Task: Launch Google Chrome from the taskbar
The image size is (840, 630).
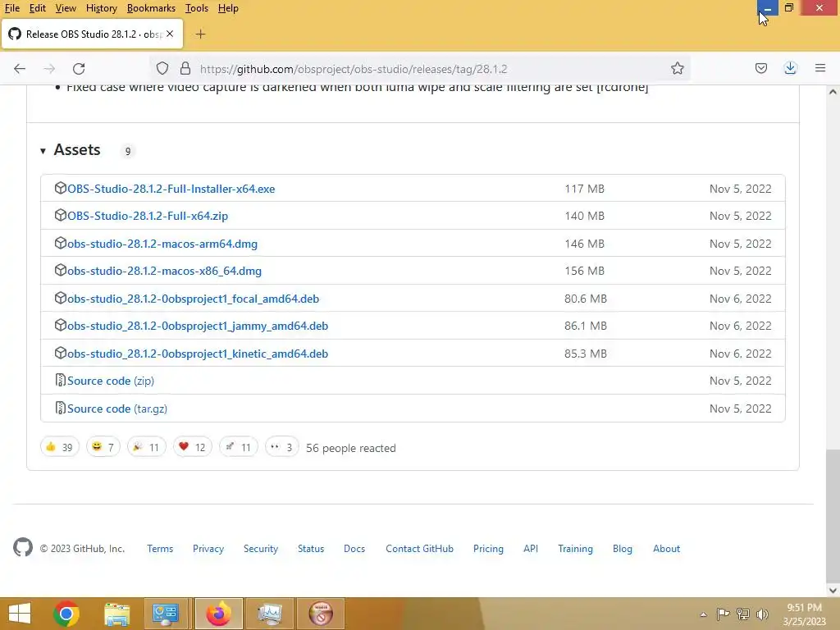Action: click(66, 614)
